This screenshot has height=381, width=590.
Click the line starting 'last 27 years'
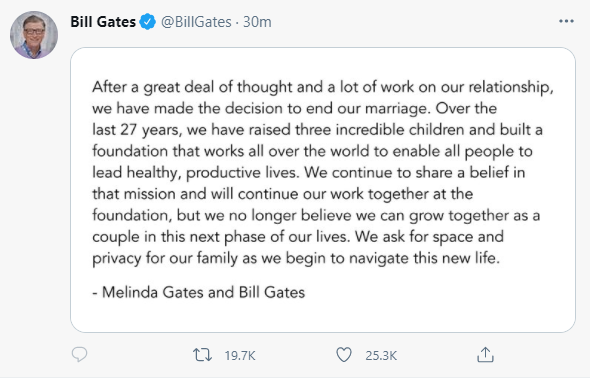pos(317,130)
